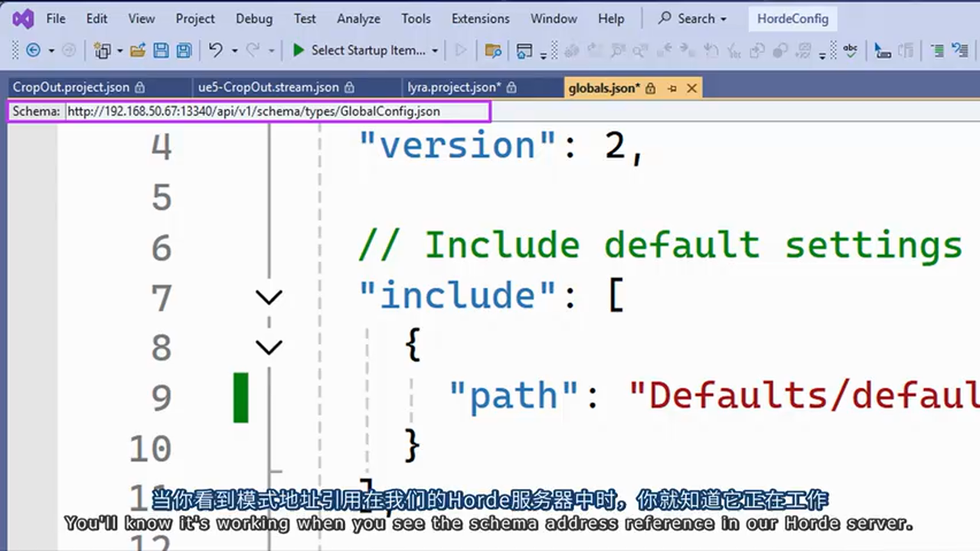
Task: Click the Schema URL input field
Action: pos(276,111)
